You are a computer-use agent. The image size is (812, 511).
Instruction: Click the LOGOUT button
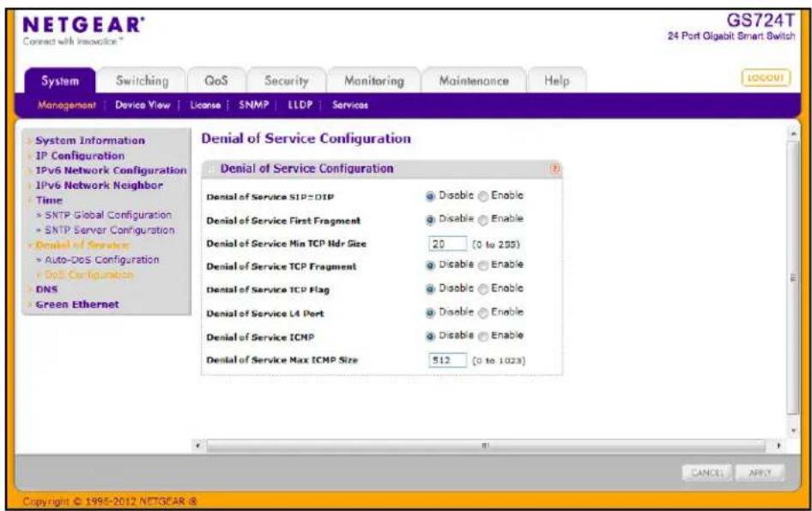(766, 78)
